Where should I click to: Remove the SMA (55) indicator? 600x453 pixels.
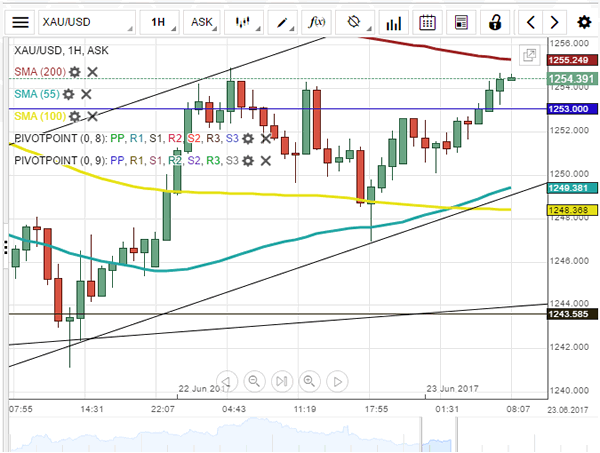[86, 94]
